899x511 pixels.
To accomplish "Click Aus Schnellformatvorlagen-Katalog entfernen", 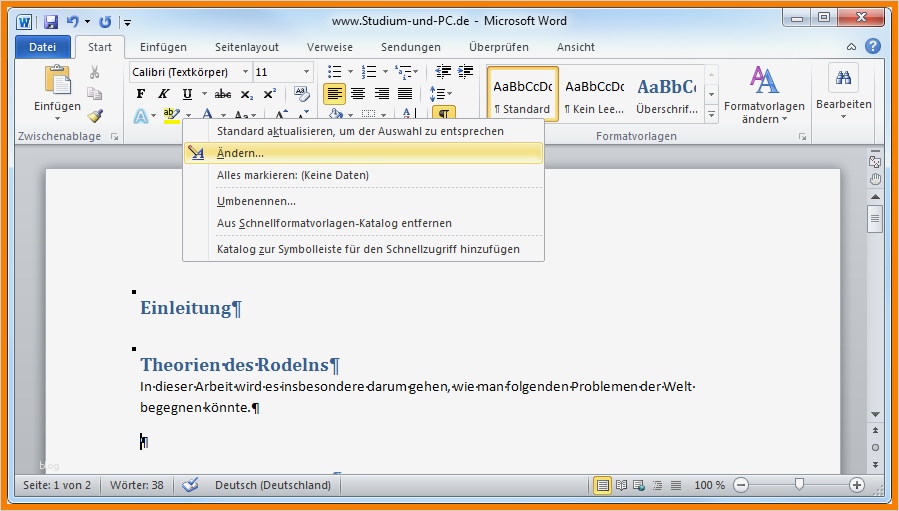I will click(363, 223).
